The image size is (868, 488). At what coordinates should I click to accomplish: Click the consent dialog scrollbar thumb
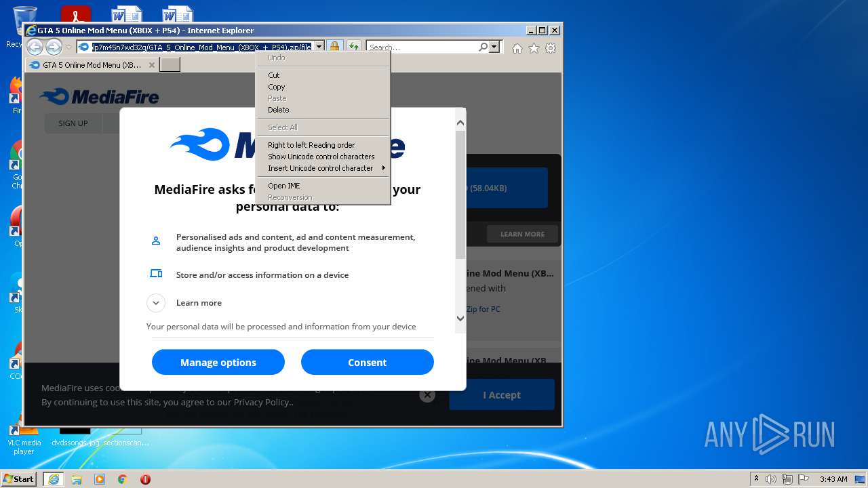click(460, 195)
